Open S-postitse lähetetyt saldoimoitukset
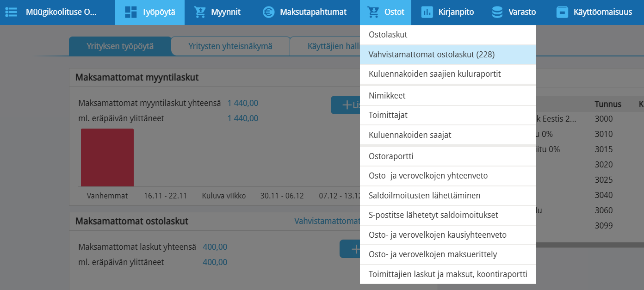644x290 pixels. pos(448,215)
